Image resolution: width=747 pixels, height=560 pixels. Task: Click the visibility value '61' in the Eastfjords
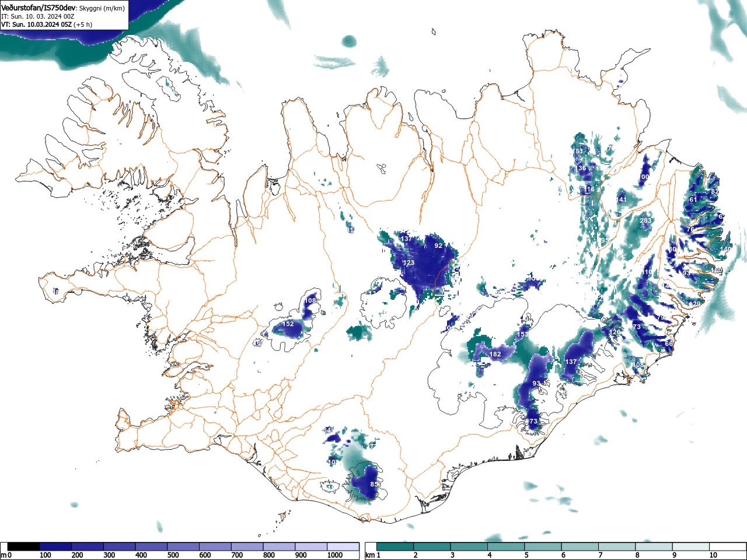(x=693, y=199)
